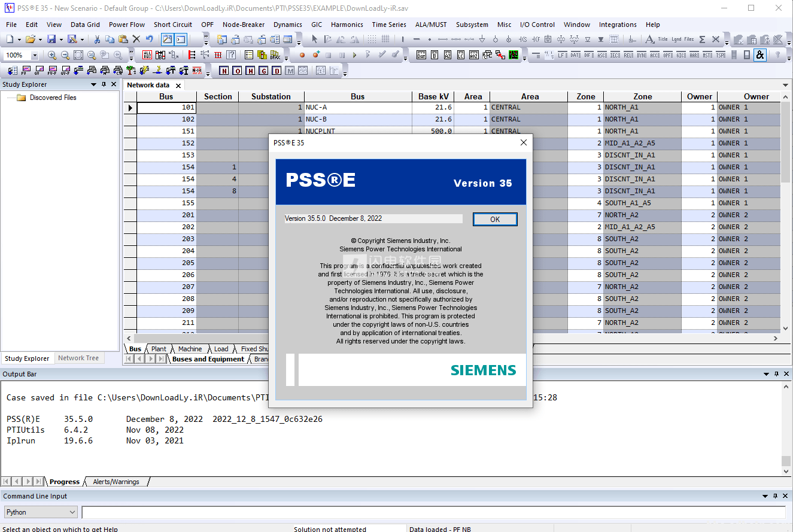Switch to the Network Tree tab
Viewport: 793px width, 532px height.
(78, 358)
